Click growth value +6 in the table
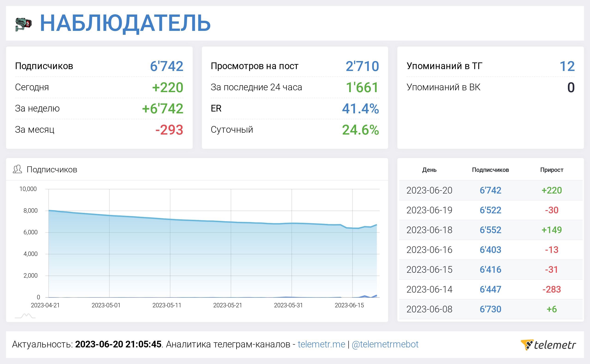The width and height of the screenshot is (590, 364). [552, 309]
